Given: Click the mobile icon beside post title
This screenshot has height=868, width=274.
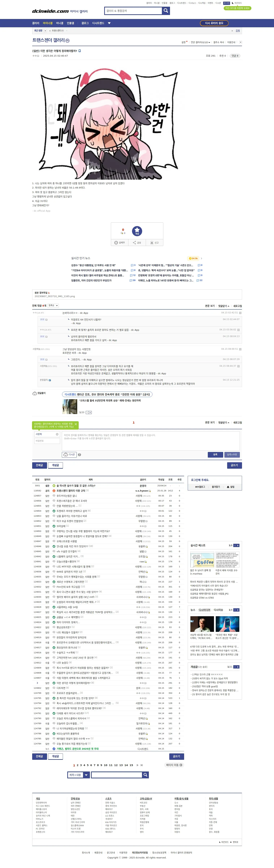Looking at the screenshot, I should point(80,51).
